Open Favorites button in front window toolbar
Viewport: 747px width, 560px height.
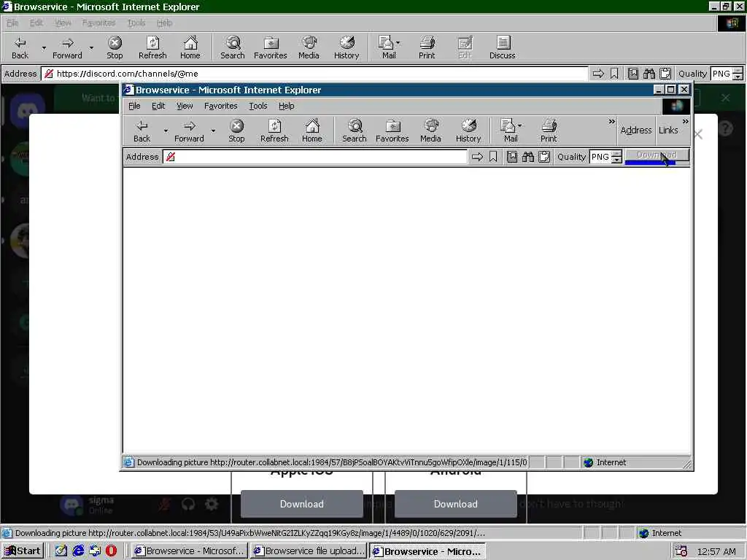(392, 131)
